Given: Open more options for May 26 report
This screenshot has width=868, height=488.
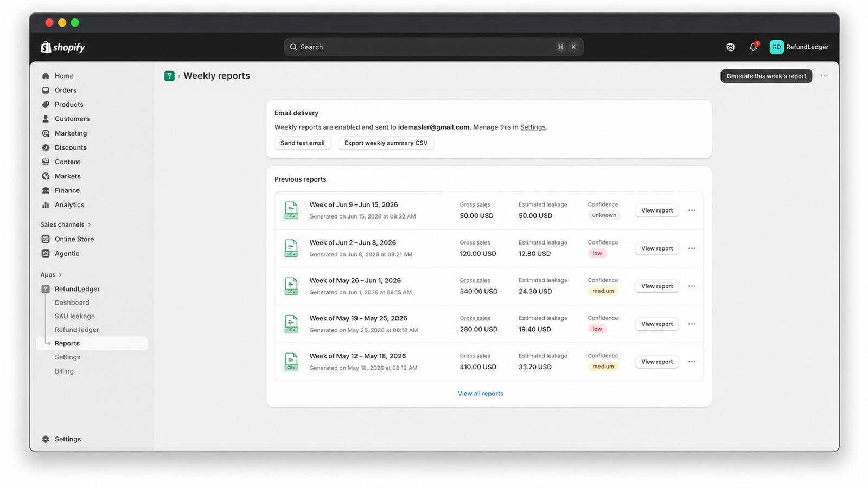Looking at the screenshot, I should click(x=692, y=286).
